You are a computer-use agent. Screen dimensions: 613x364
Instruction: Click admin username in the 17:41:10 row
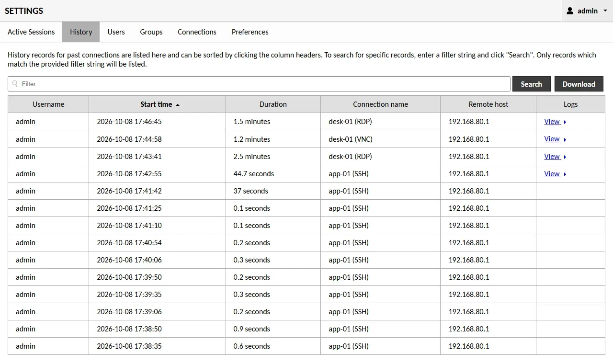pyautogui.click(x=25, y=226)
